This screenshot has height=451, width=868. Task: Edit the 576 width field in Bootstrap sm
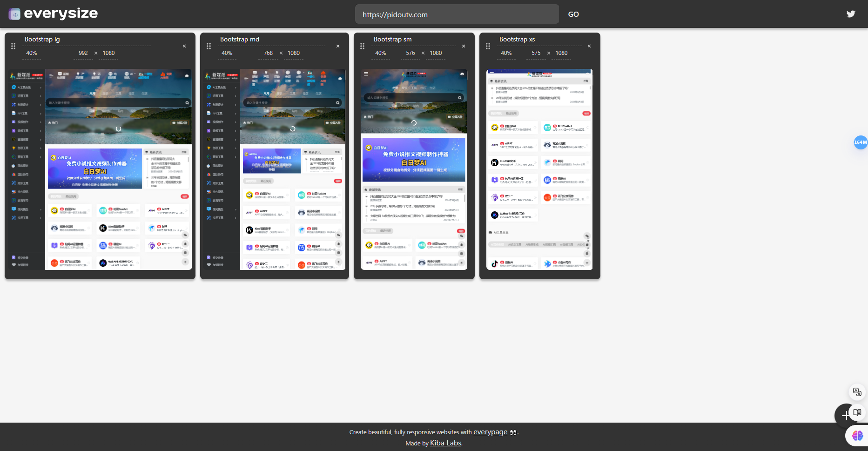[x=410, y=53]
